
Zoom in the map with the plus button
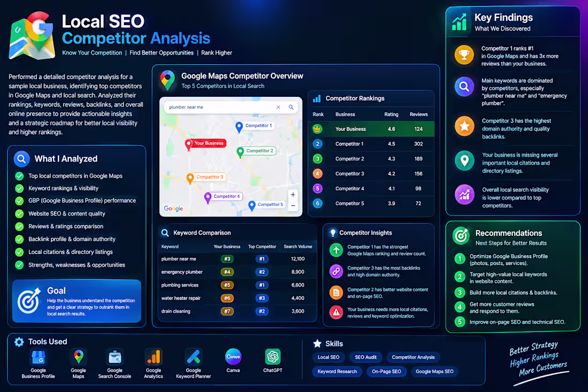[293, 195]
